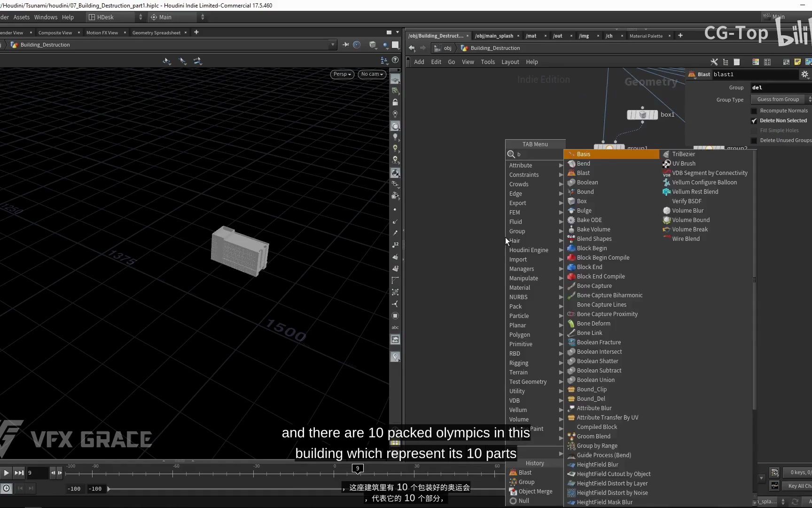Enable the Delete Unused Groups checkbox

tap(755, 140)
